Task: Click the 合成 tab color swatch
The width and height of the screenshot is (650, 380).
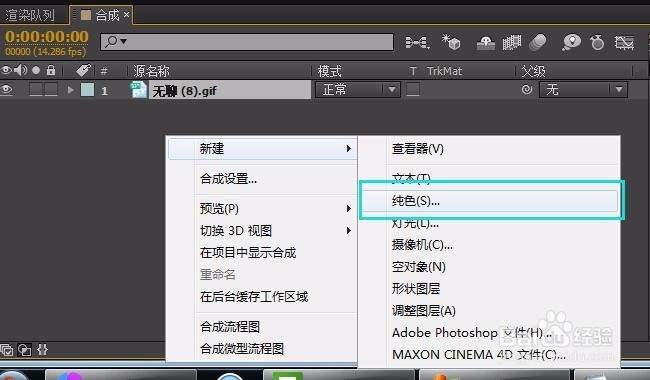Action: pos(86,15)
